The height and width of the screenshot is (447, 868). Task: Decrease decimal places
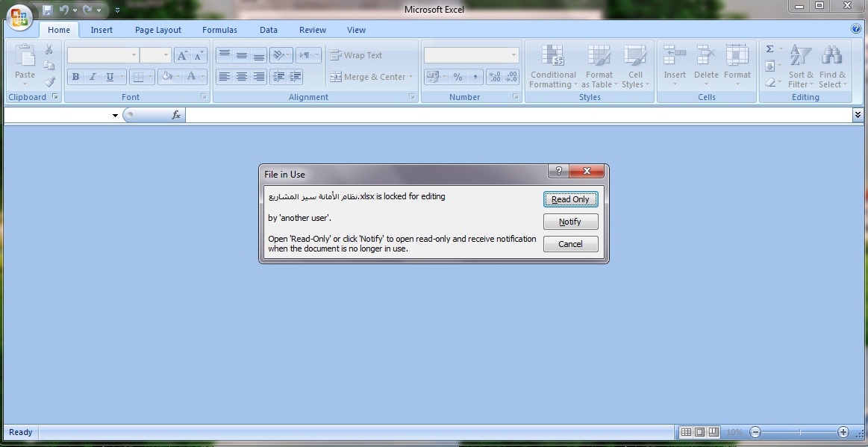point(511,77)
